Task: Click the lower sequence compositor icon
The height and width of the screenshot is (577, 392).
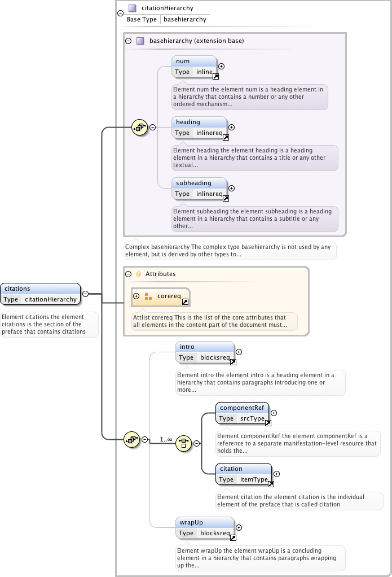Action: [131, 439]
